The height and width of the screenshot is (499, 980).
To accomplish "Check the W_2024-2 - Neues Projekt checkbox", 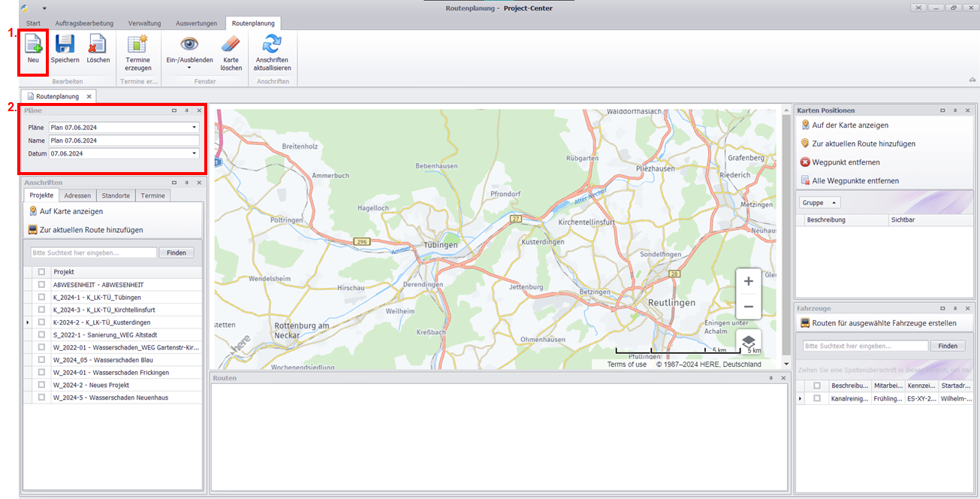I will click(x=42, y=385).
